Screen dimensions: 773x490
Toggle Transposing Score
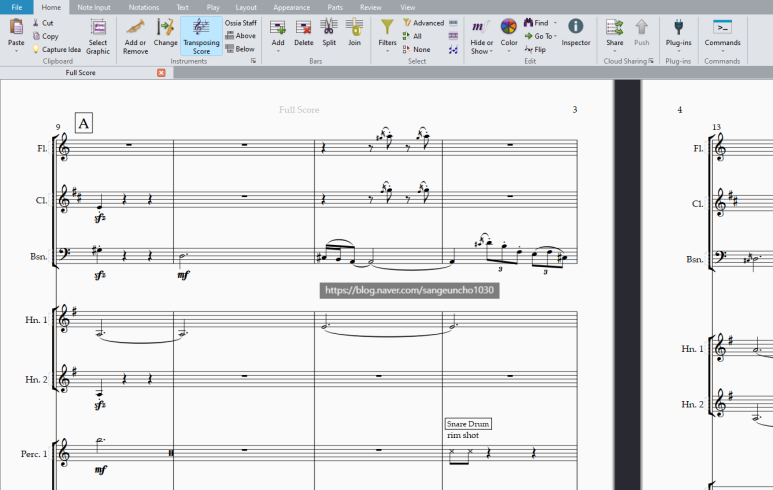point(201,36)
